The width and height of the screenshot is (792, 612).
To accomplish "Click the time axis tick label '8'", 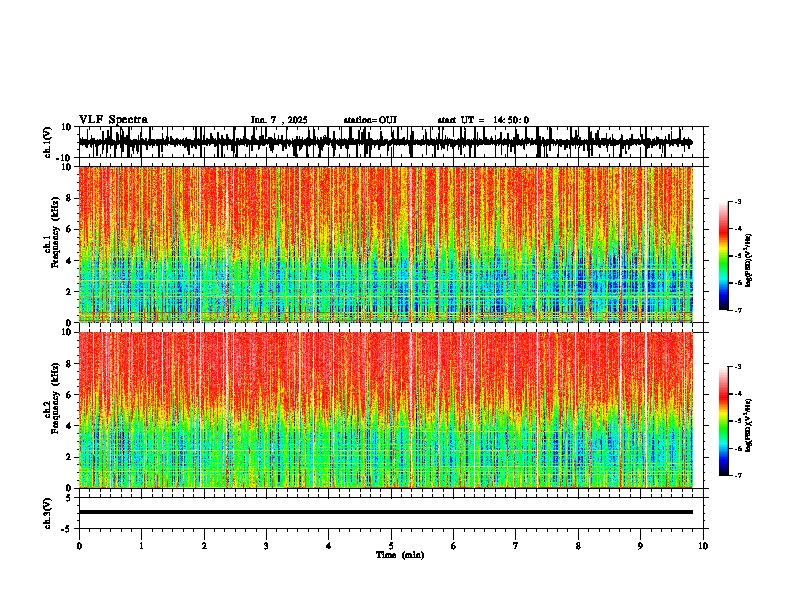I will [578, 546].
